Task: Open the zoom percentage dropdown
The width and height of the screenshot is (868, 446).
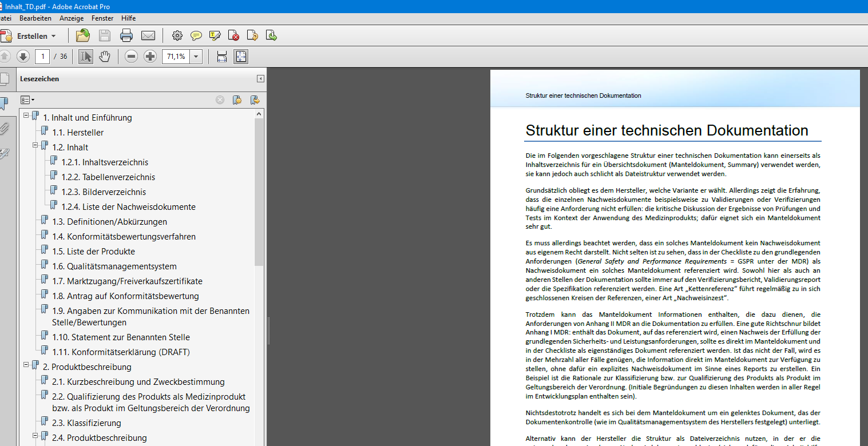Action: [196, 57]
